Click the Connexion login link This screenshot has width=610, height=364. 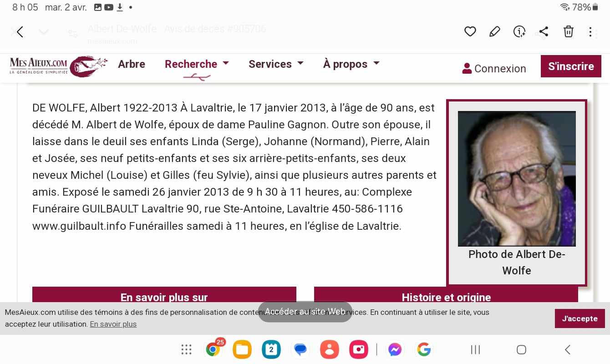tap(494, 69)
